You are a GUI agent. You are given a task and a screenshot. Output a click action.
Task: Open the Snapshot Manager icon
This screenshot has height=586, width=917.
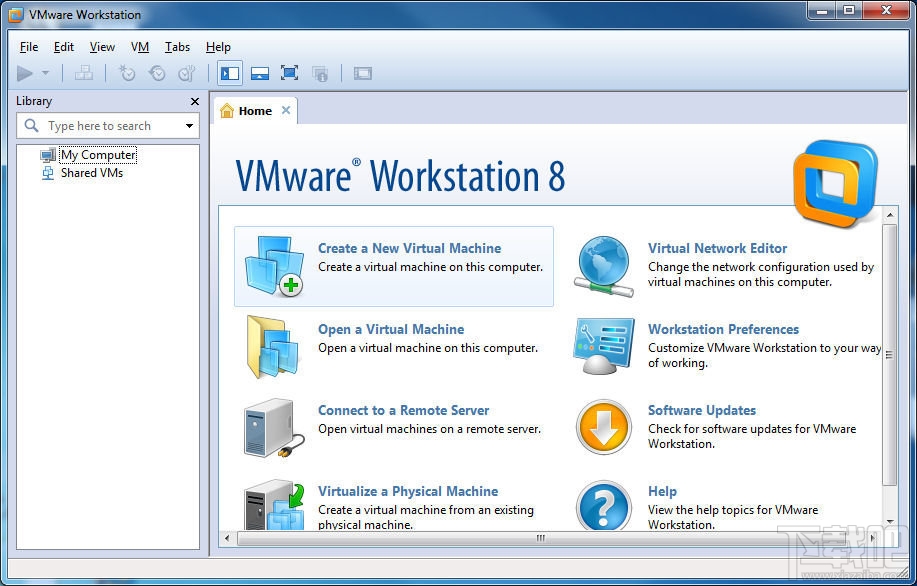point(188,73)
